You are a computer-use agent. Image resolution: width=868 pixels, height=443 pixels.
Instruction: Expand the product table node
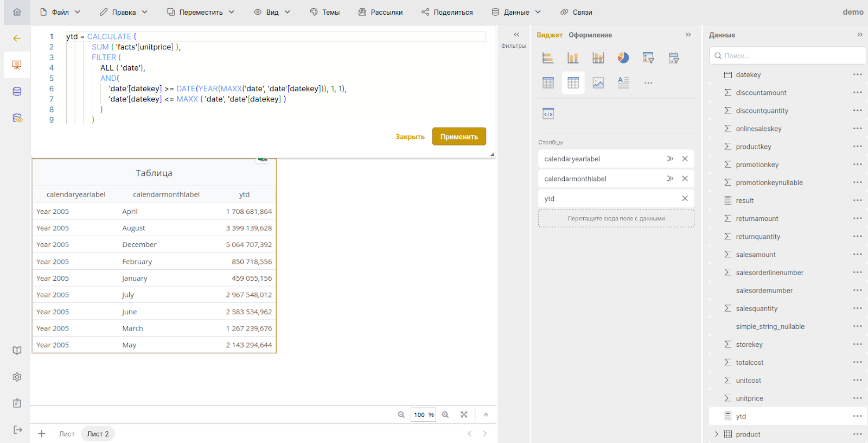click(x=717, y=434)
